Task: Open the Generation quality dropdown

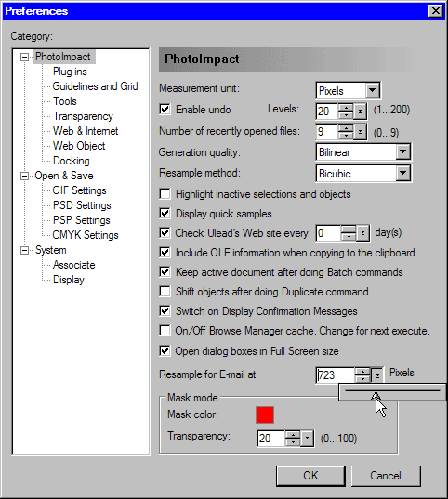Action: [x=402, y=152]
